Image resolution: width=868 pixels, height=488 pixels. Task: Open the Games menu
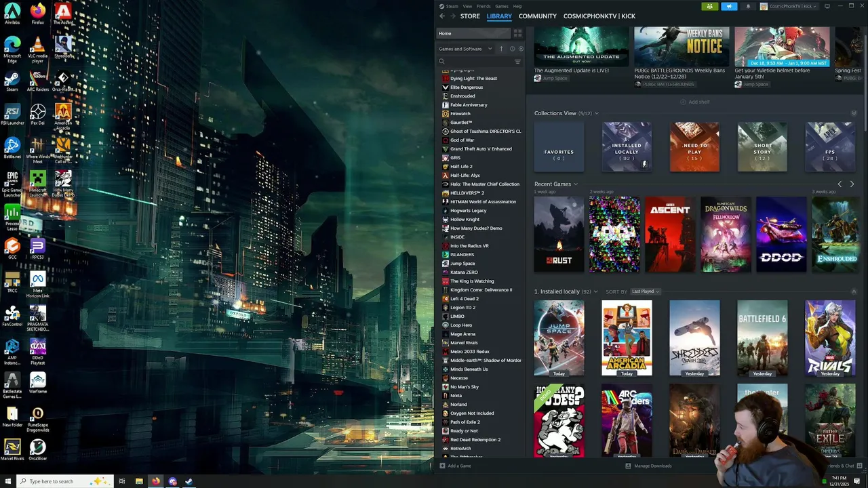click(502, 6)
